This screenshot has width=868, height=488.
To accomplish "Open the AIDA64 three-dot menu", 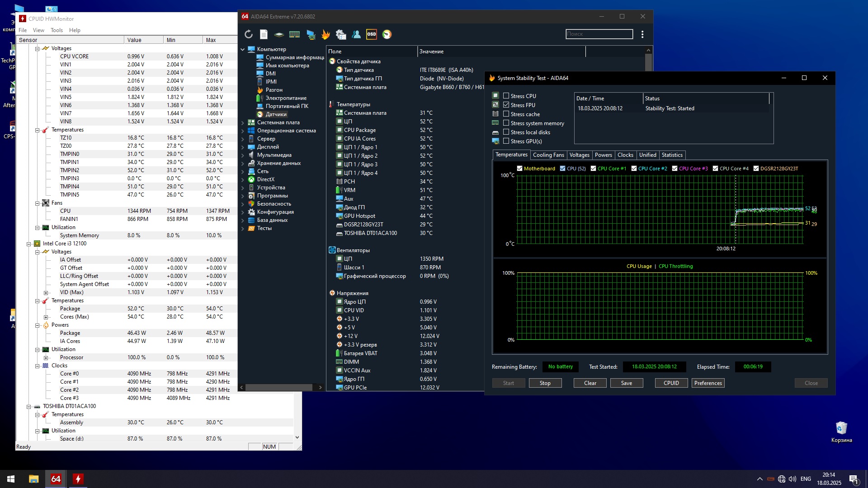I will 642,34.
